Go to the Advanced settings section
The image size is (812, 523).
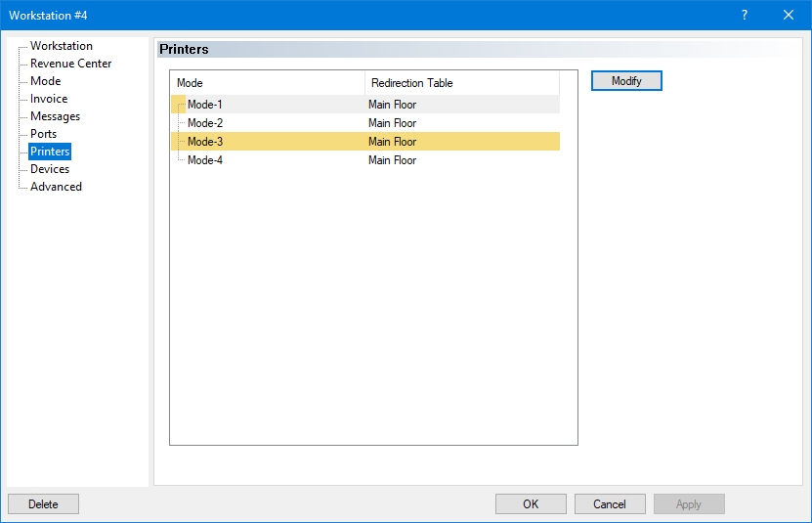56,187
